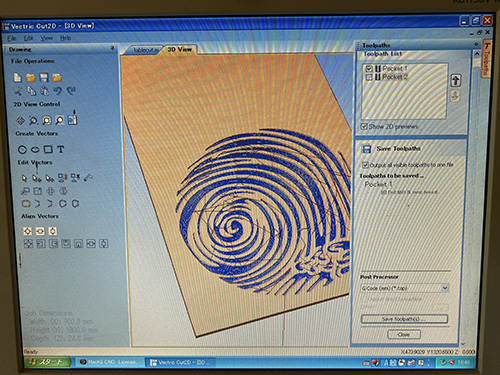Click the Create New File icon

(x=18, y=78)
